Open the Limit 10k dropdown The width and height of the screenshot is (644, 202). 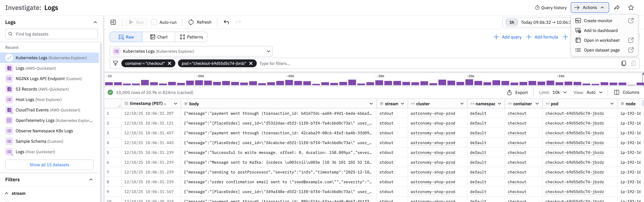click(560, 93)
